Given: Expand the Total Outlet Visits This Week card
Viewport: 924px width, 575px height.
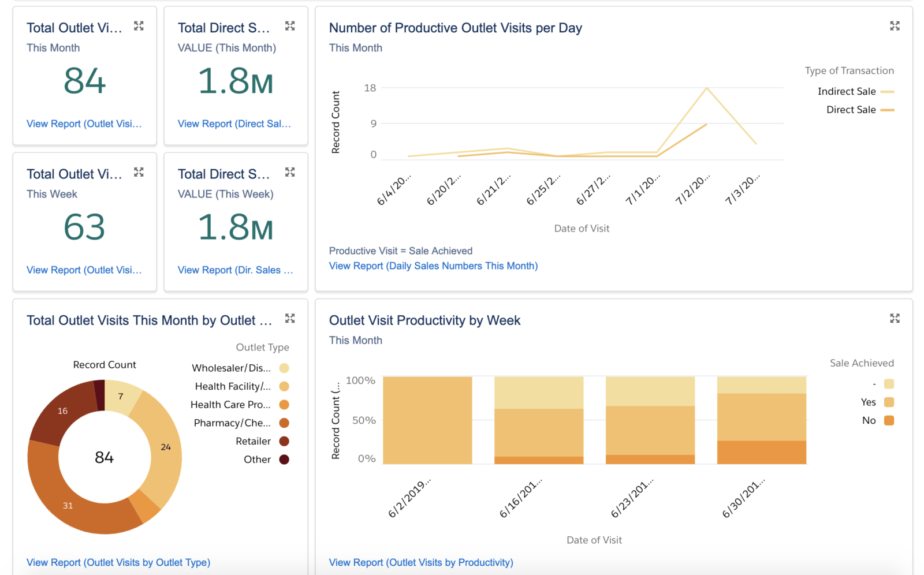Looking at the screenshot, I should pos(139,172).
